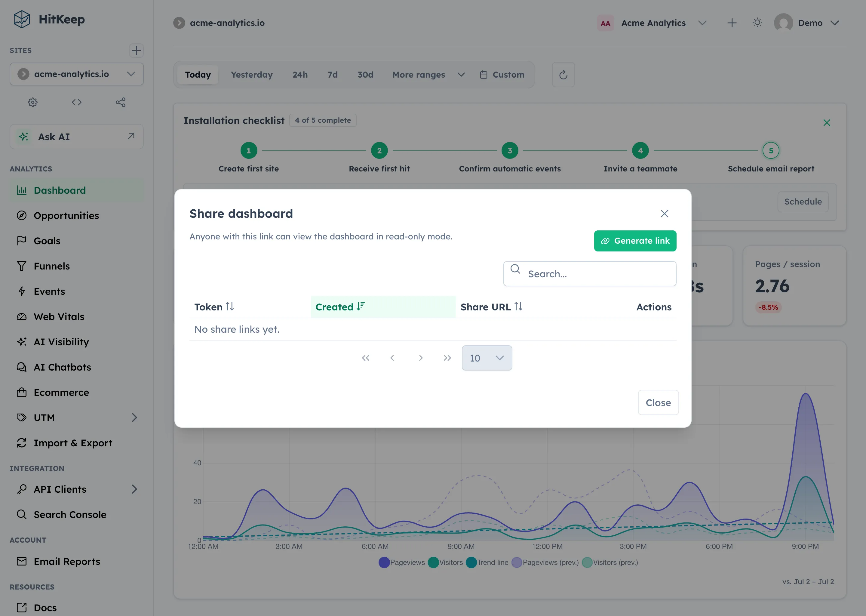Viewport: 866px width, 616px height.
Task: Open Ask AI assistant
Action: 77,137
